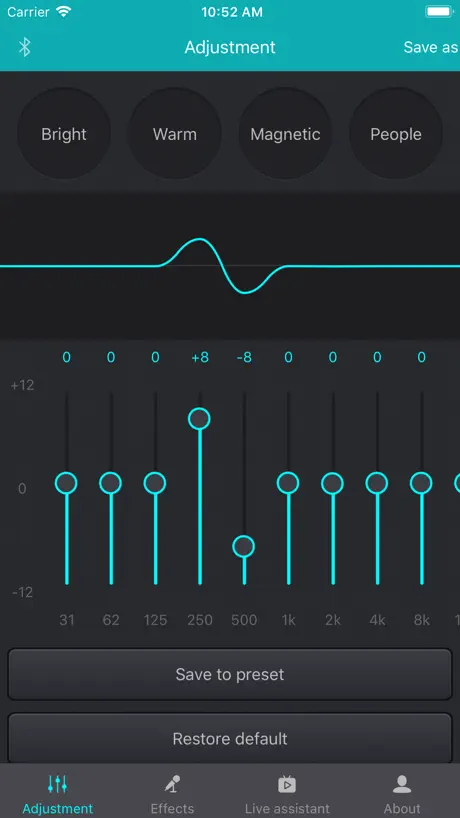The image size is (460, 818).
Task: Click the 500 frequency label
Action: [x=244, y=620]
